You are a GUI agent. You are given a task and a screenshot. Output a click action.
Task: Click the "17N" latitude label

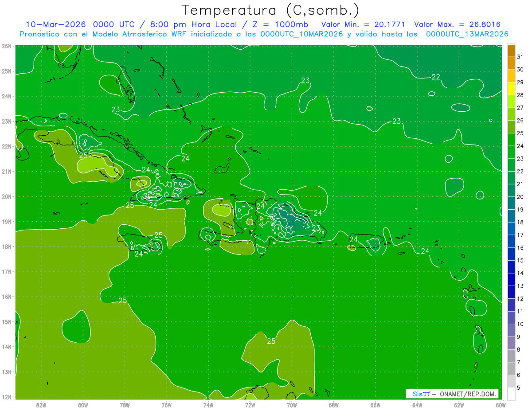point(7,272)
